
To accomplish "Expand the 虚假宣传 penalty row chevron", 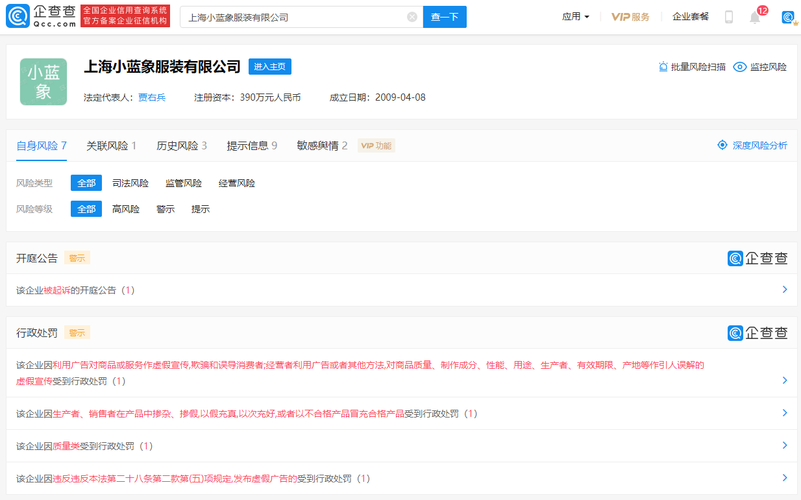I will tap(785, 380).
